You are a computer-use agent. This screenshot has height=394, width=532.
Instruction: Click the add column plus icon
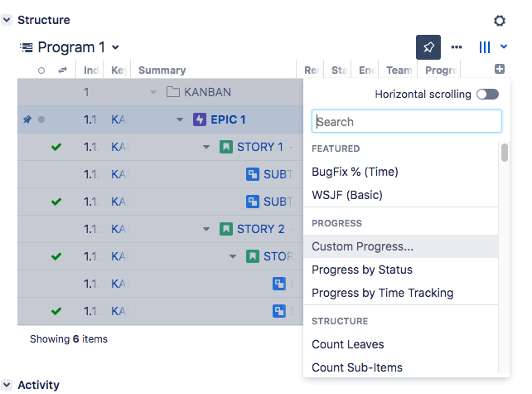500,70
